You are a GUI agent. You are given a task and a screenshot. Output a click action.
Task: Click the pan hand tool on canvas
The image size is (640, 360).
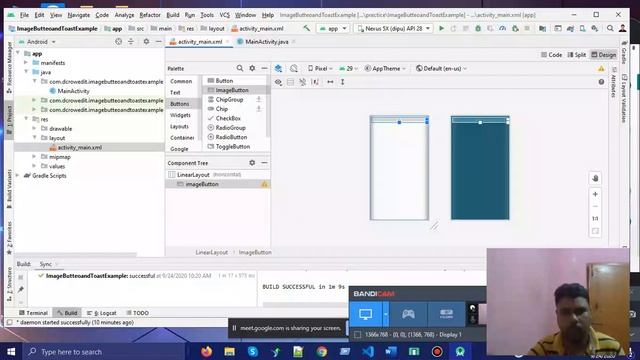pyautogui.click(x=595, y=178)
